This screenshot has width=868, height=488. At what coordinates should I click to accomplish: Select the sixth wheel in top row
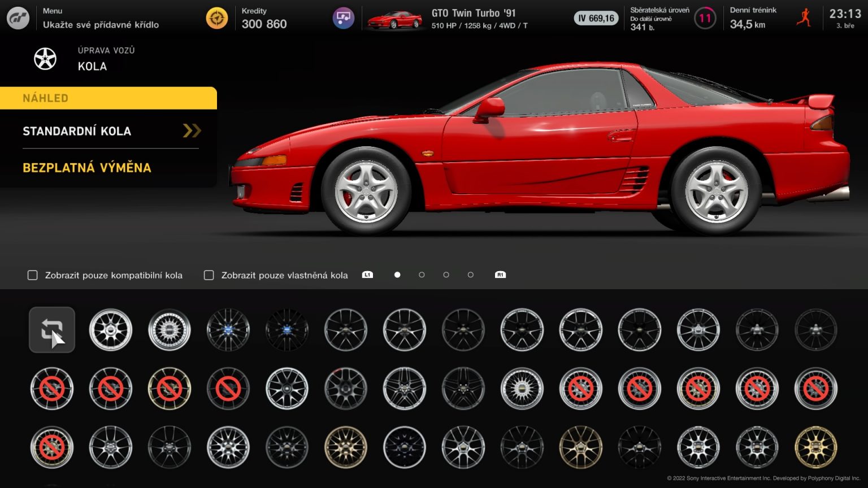pos(346,330)
